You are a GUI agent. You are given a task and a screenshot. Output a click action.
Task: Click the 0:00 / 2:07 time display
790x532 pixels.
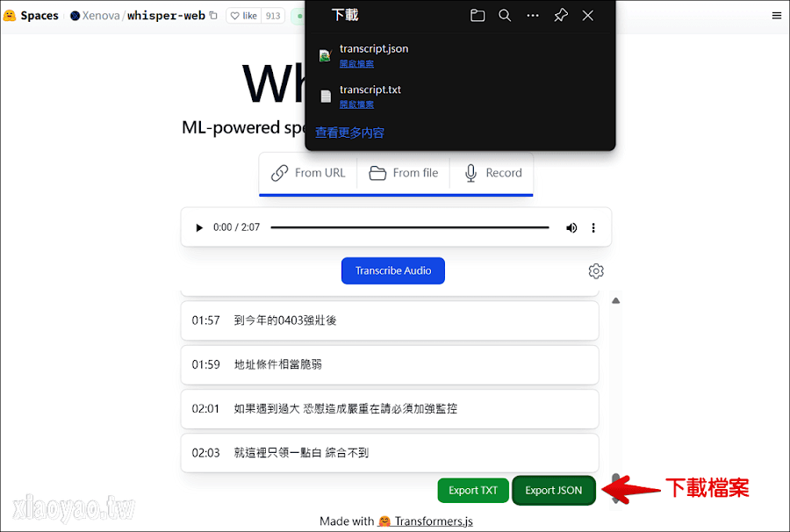pyautogui.click(x=236, y=227)
